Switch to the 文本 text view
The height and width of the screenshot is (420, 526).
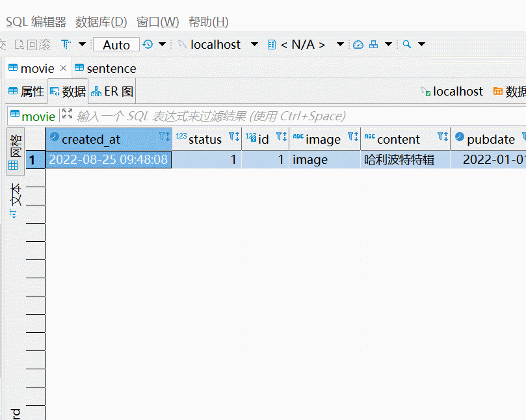click(x=16, y=201)
